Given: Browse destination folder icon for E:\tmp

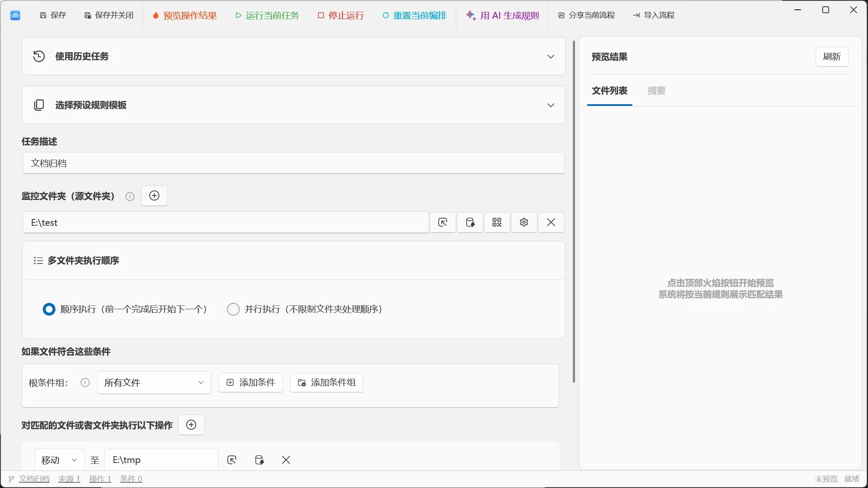Looking at the screenshot, I should 232,460.
